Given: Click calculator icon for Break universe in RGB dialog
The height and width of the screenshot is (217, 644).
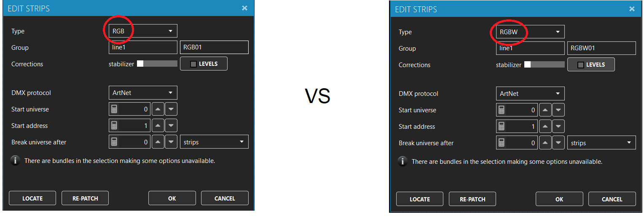Looking at the screenshot, I should tap(114, 142).
